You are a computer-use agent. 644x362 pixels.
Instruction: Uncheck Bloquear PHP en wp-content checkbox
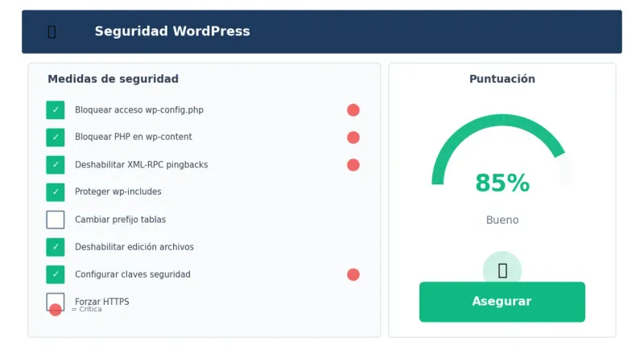pyautogui.click(x=55, y=138)
